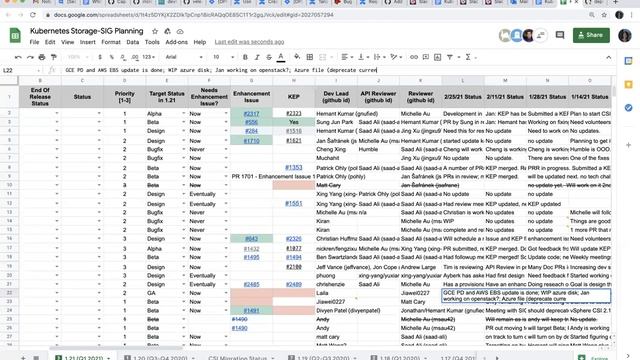
Task: Open vertical align options
Action: 363,57
